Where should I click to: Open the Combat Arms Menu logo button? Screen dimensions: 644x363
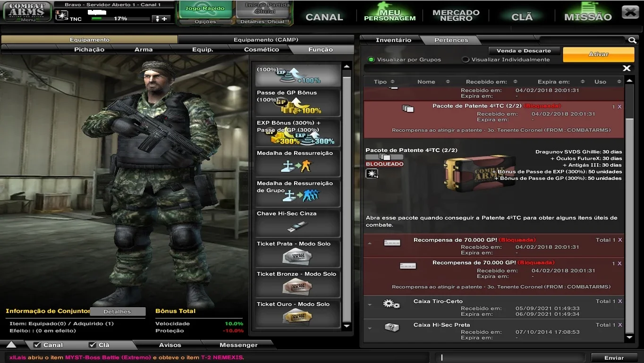[x=27, y=12]
